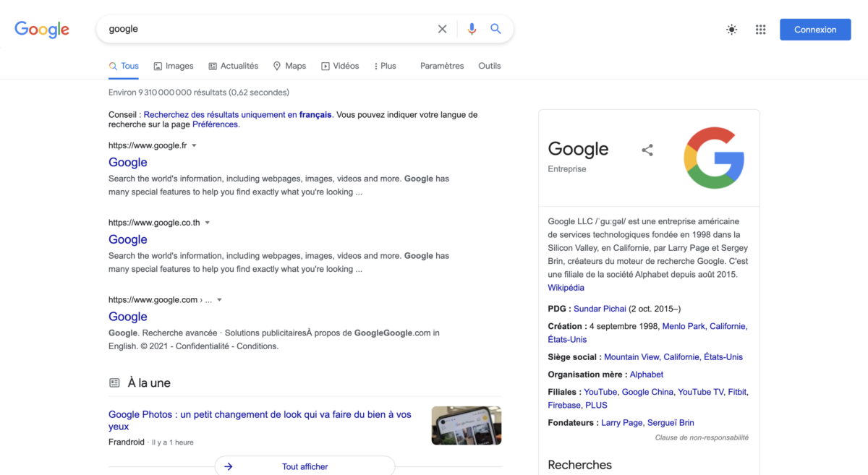Open the Google Photos news headline

(x=260, y=420)
